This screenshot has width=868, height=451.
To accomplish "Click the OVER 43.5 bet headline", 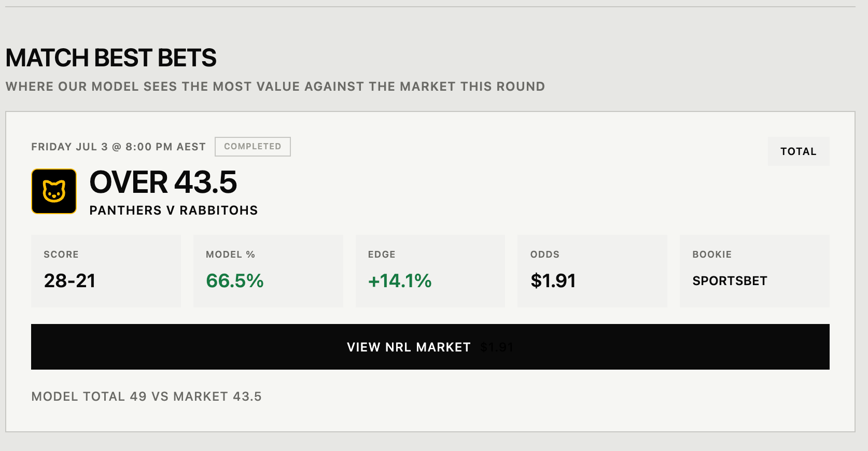I will pyautogui.click(x=163, y=182).
